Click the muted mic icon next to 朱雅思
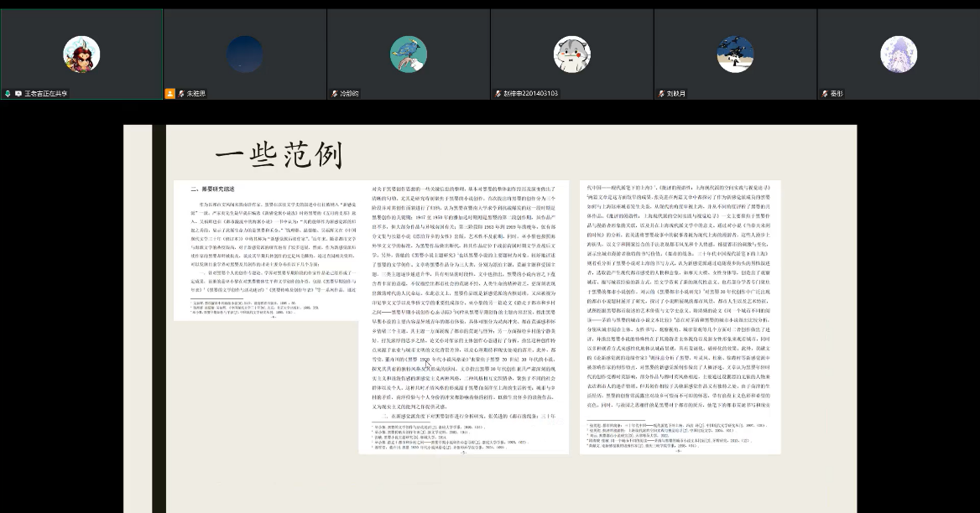The width and height of the screenshot is (980, 513). pos(180,94)
